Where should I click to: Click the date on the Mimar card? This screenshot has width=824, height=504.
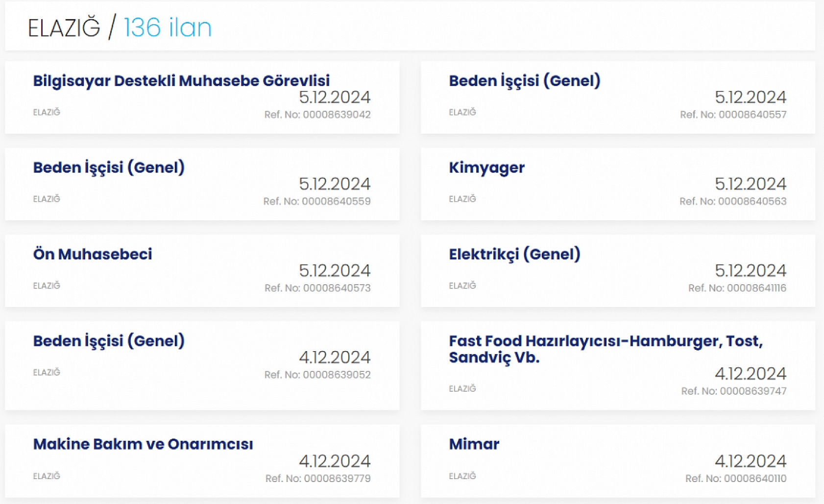(x=751, y=461)
